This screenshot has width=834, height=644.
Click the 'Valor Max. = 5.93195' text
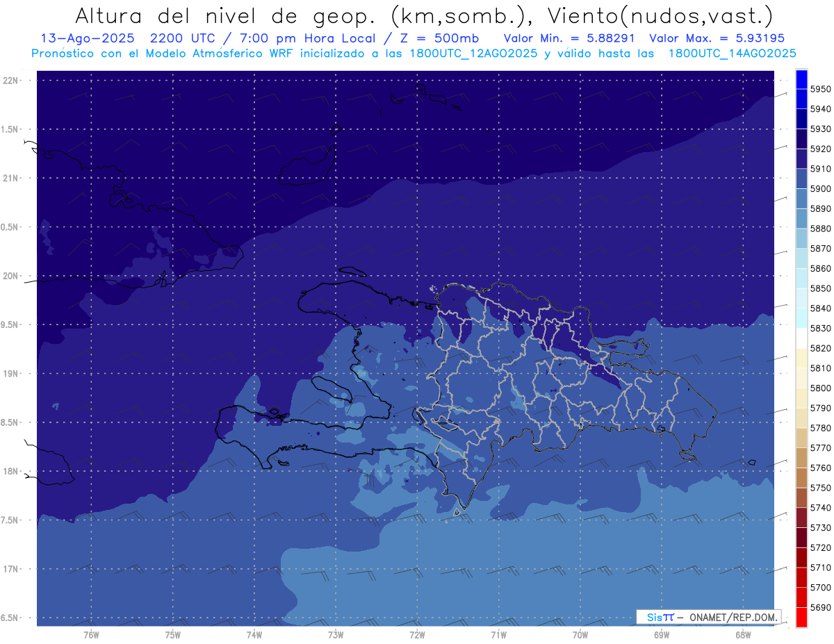point(717,38)
